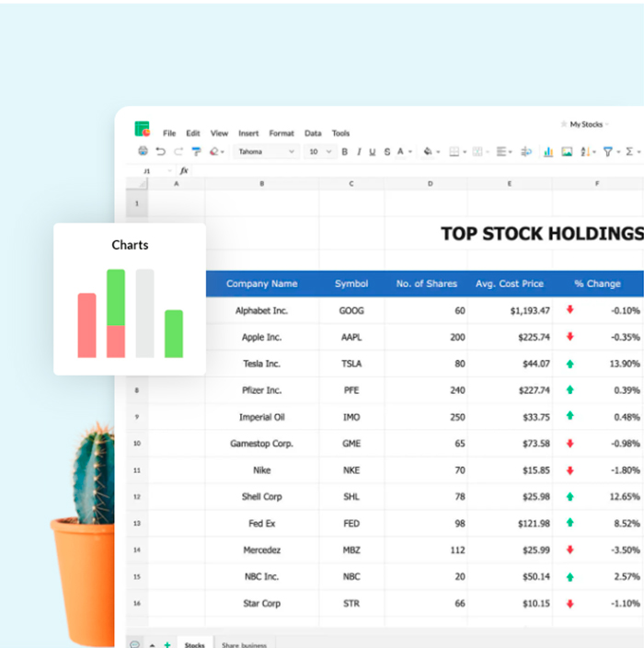Click the fill color bucket icon
This screenshot has width=644, height=648.
coord(428,152)
